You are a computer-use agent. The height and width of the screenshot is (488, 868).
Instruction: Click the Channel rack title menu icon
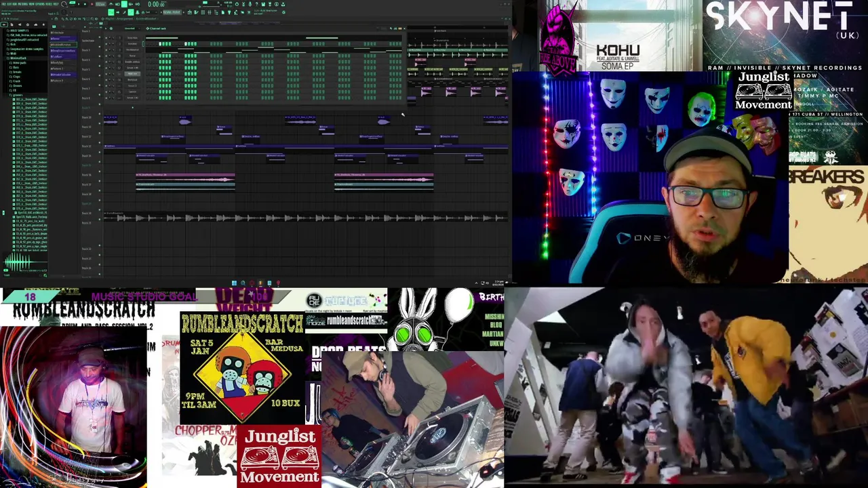(x=147, y=28)
